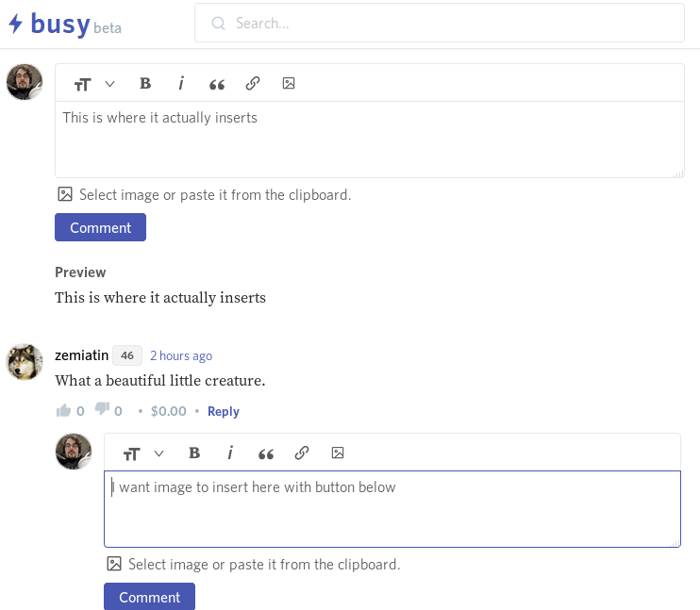700x610 pixels.
Task: Toggle bold in top comment editor
Action: point(145,84)
